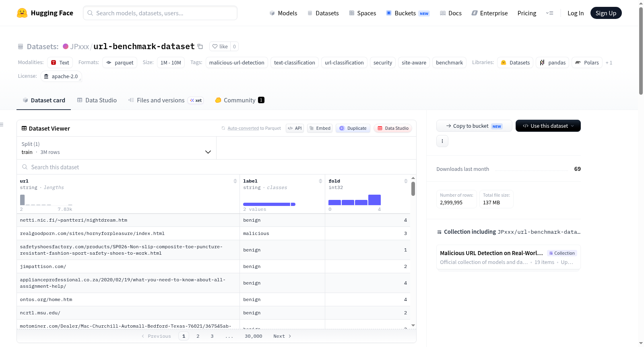The width and height of the screenshot is (644, 347).
Task: Expand the navigation overflow menu
Action: coord(549,13)
